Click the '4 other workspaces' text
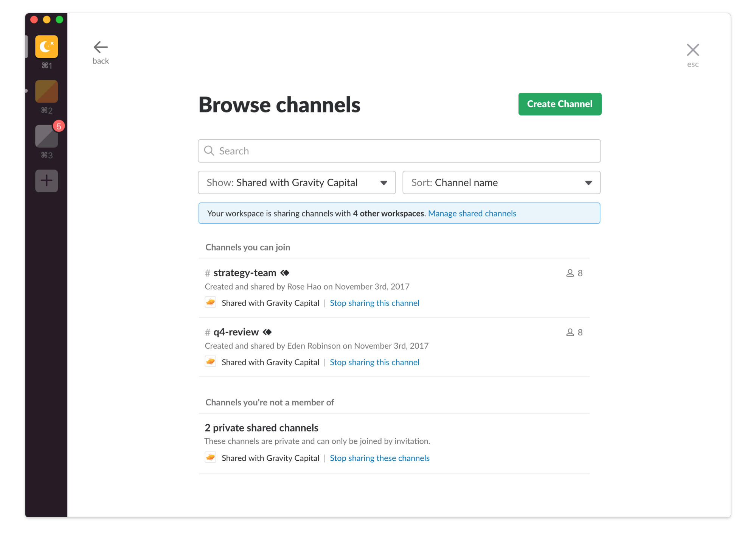 pos(388,213)
